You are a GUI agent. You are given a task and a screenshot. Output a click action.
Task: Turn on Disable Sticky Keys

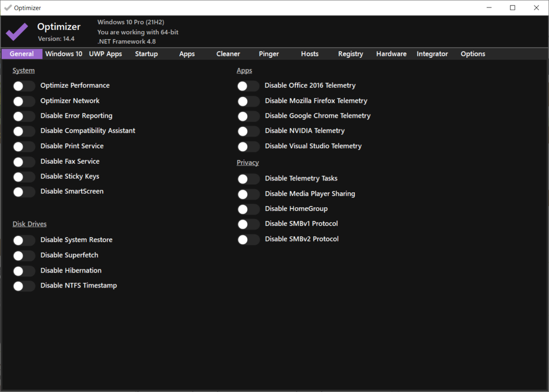24,177
